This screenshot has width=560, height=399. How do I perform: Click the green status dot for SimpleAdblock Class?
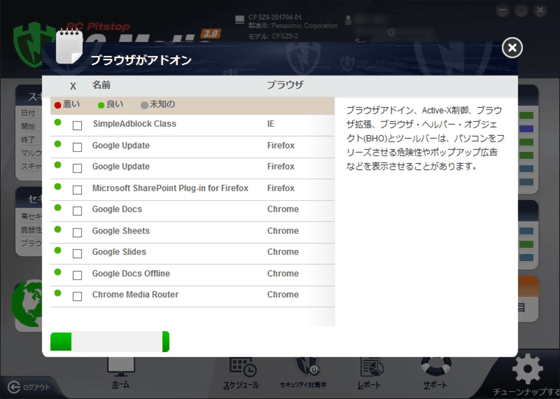tap(58, 123)
